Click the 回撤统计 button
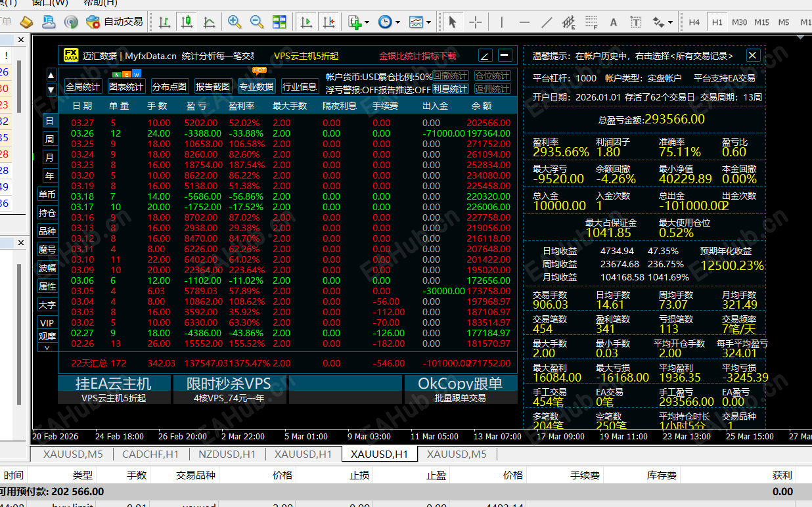The width and height of the screenshot is (812, 507). [451, 76]
